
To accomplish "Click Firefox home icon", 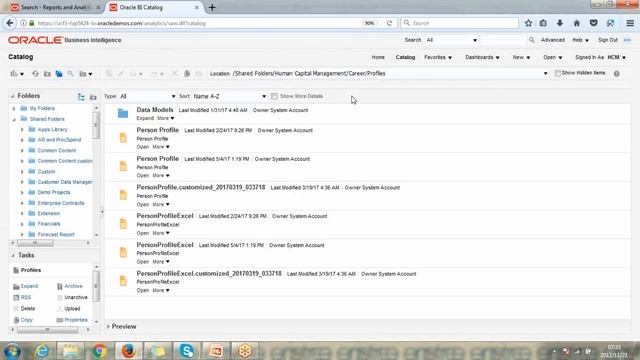I will (x=577, y=23).
